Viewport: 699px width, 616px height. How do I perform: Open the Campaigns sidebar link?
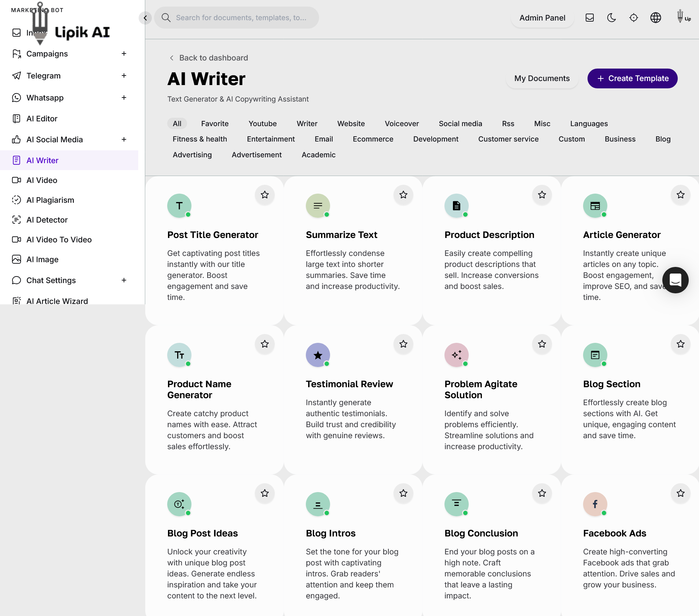(x=47, y=54)
